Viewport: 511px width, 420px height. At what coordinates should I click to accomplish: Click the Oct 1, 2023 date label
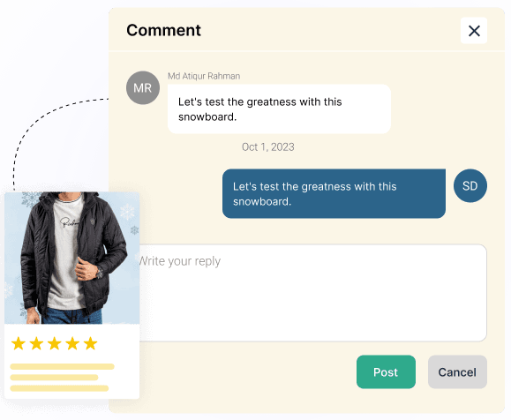click(x=268, y=147)
